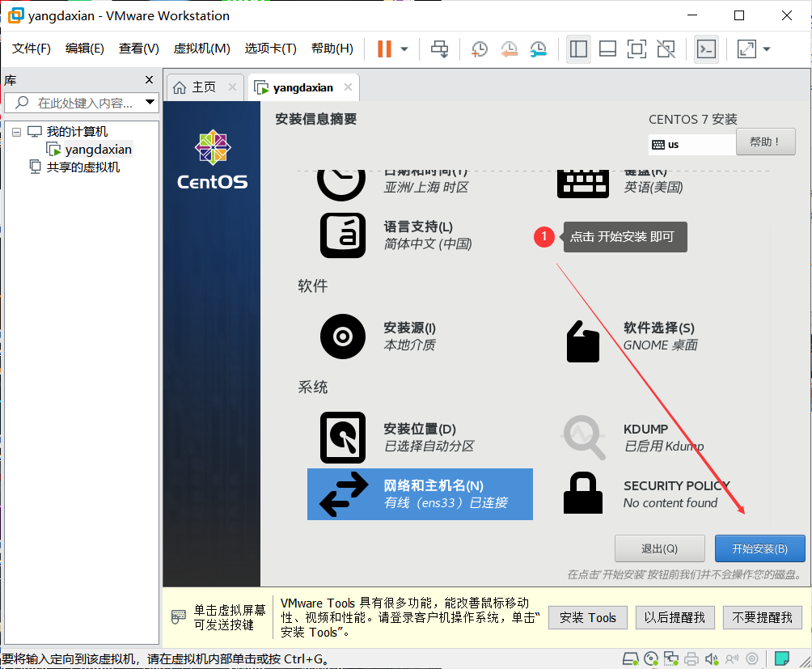Click the 帮助！ button
812x669 pixels.
click(x=765, y=142)
